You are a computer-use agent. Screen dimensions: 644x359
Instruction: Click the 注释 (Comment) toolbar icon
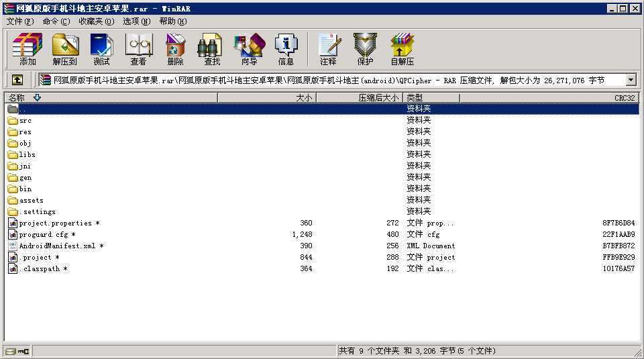click(x=328, y=49)
